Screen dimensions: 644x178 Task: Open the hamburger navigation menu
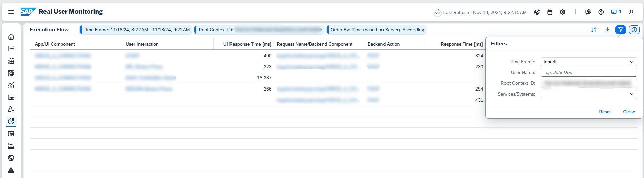click(x=11, y=12)
